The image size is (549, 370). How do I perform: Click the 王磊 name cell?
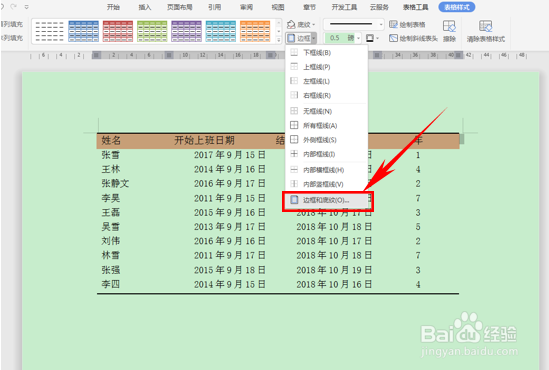point(111,212)
